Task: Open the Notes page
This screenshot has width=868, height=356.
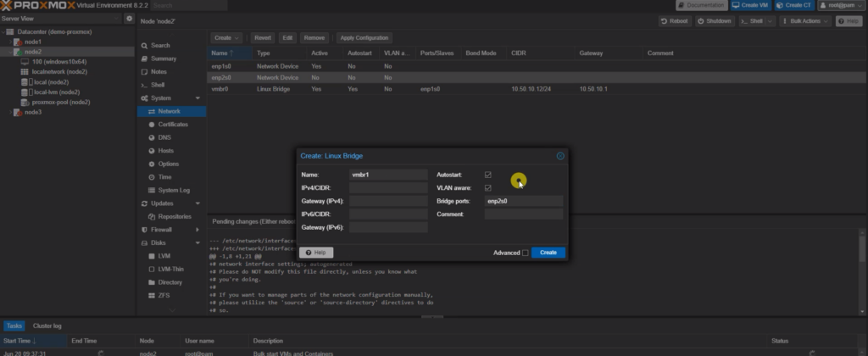Action: (x=159, y=72)
